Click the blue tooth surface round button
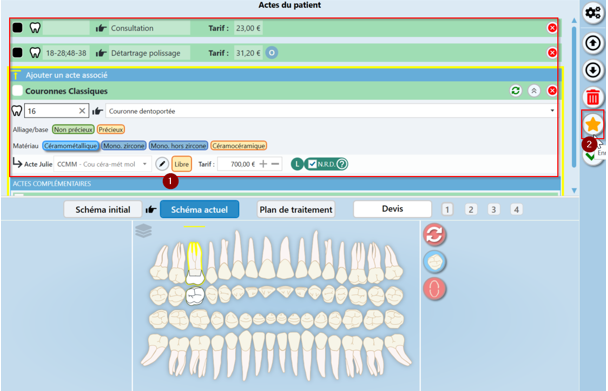This screenshot has width=608, height=391. click(434, 262)
